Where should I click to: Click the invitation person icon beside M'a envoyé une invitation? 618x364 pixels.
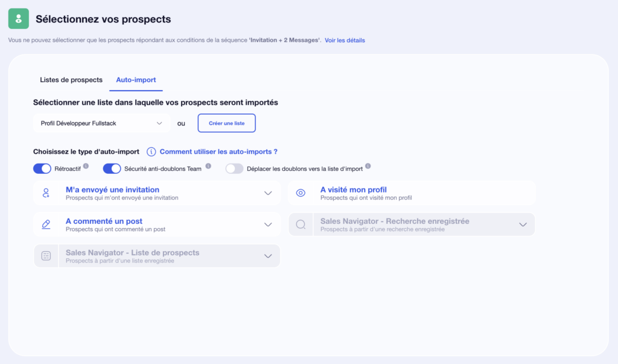(46, 193)
